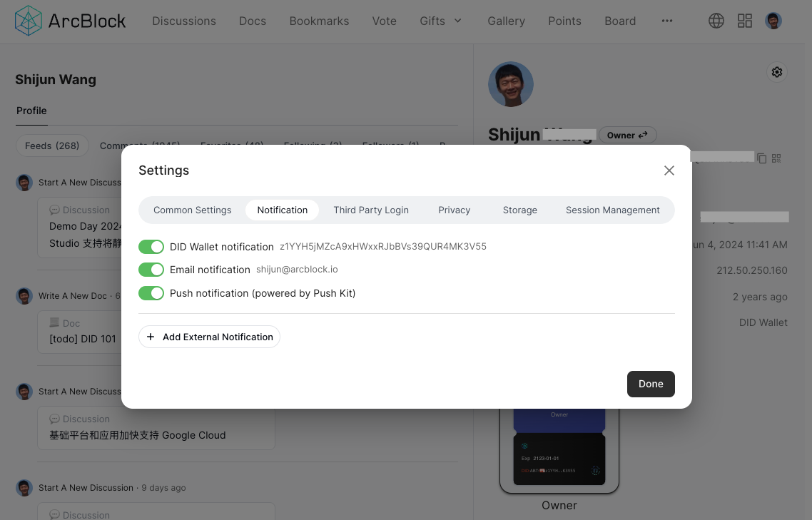Toggle Push notification switch

pos(151,293)
